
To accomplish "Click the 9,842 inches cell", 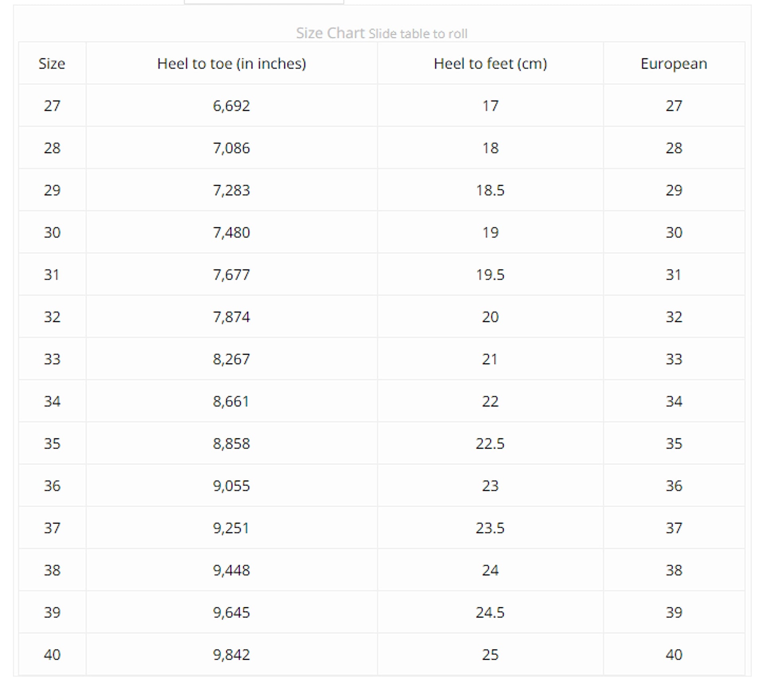I will pos(231,654).
